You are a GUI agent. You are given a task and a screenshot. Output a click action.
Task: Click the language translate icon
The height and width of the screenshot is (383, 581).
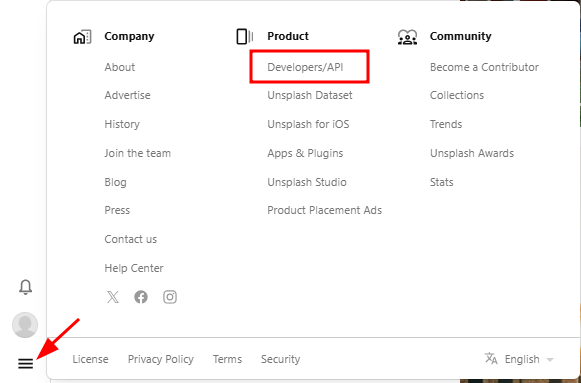pos(491,359)
